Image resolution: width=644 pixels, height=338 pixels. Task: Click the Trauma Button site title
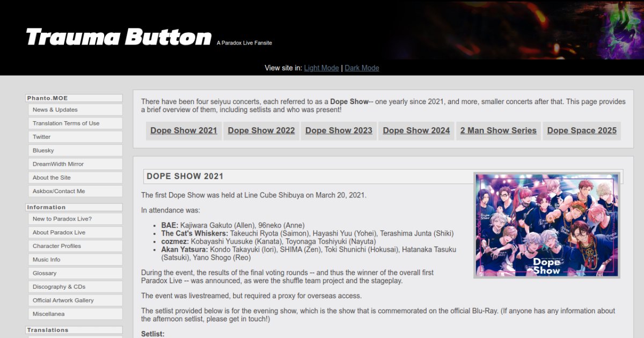pyautogui.click(x=119, y=37)
